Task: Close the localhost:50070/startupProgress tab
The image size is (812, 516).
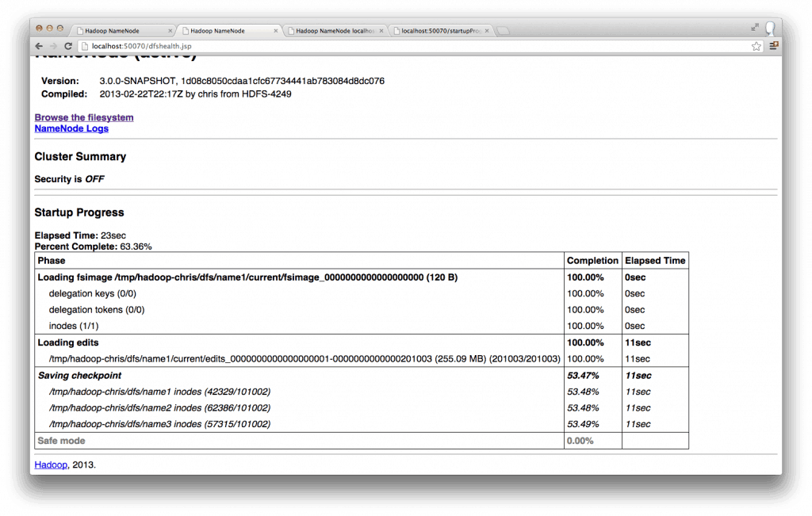Action: [487, 31]
